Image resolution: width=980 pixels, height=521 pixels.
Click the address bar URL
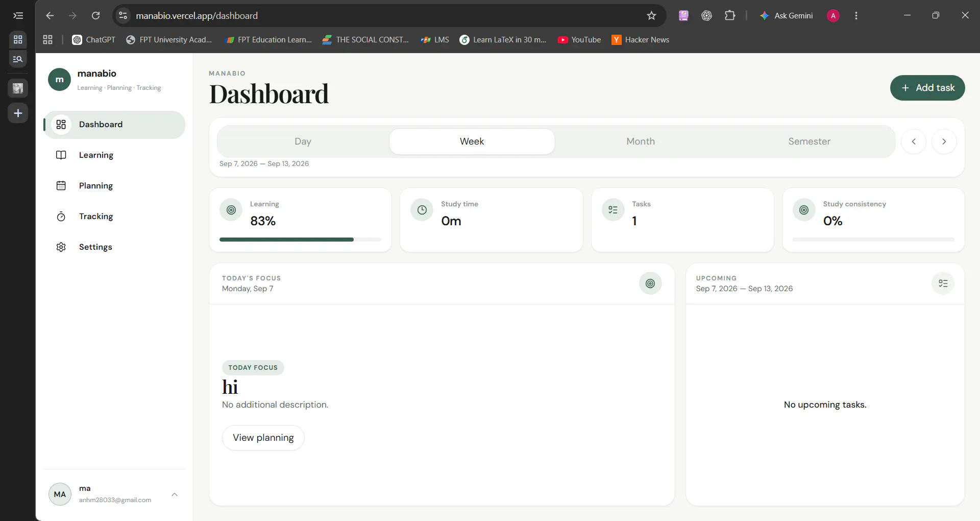tap(197, 16)
